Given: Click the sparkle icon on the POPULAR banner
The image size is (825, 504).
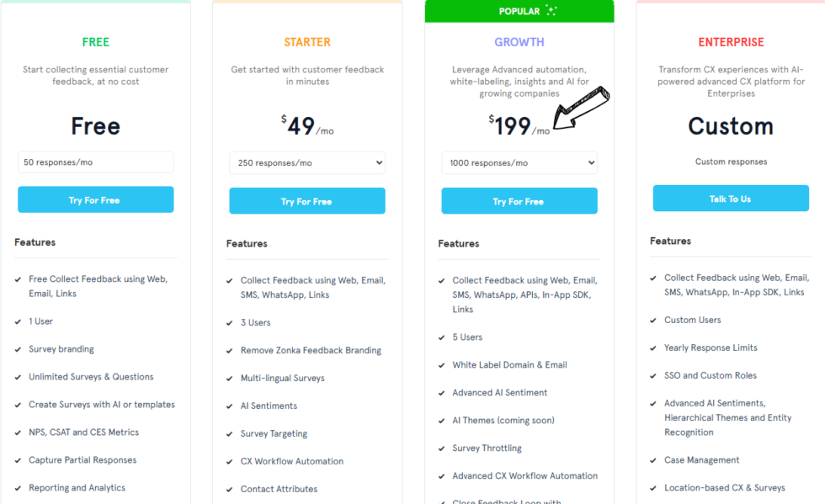Looking at the screenshot, I should coord(552,11).
